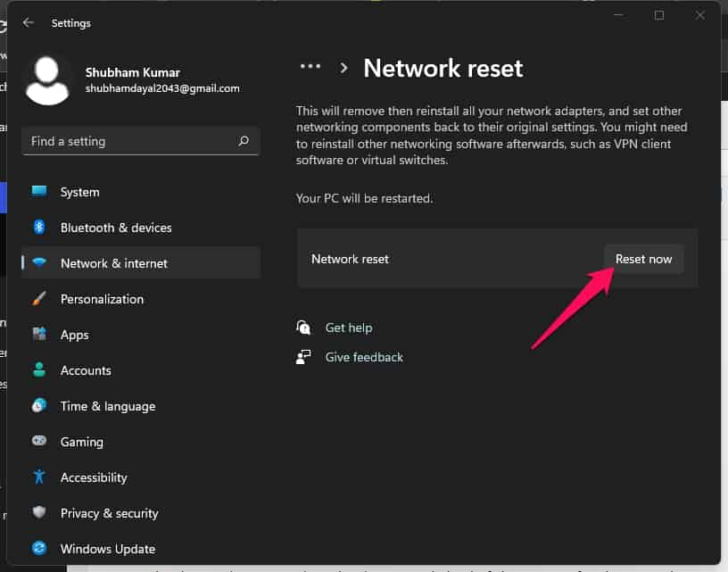728x572 pixels.
Task: Click the Accessibility figure icon
Action: coord(39,477)
